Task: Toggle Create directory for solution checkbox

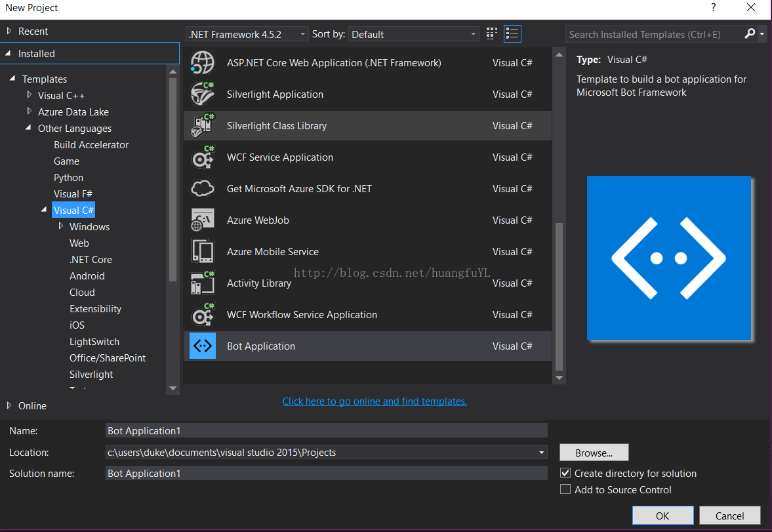Action: click(565, 473)
